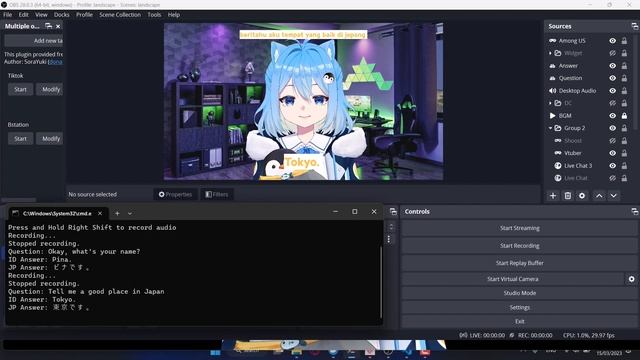Toggle lock on Among US source
The width and height of the screenshot is (640, 360).
click(624, 41)
